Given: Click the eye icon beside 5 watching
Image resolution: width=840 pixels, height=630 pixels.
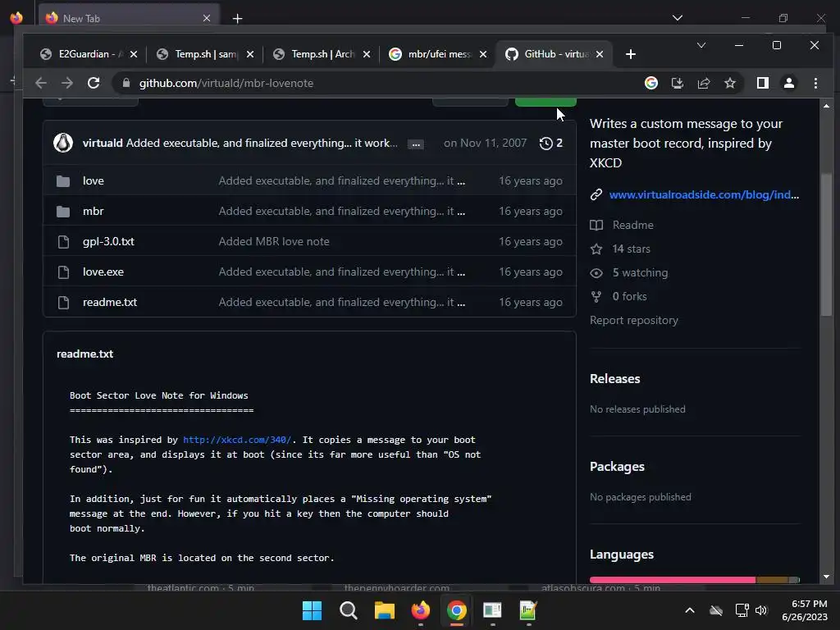Looking at the screenshot, I should (596, 272).
